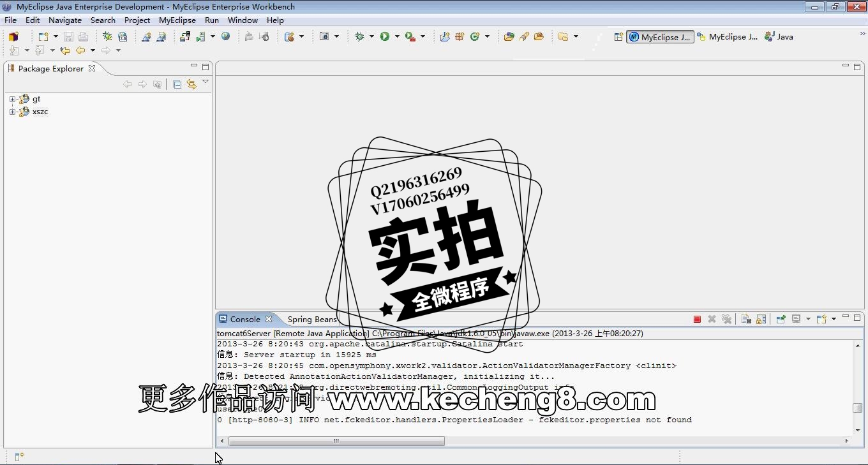Click the Save toolbar icon
The height and width of the screenshot is (465, 868).
coord(68,36)
